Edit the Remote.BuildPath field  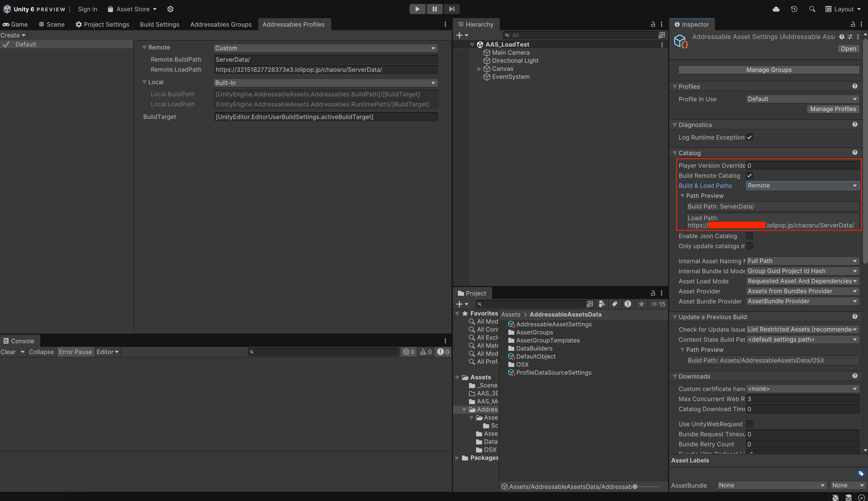click(326, 60)
